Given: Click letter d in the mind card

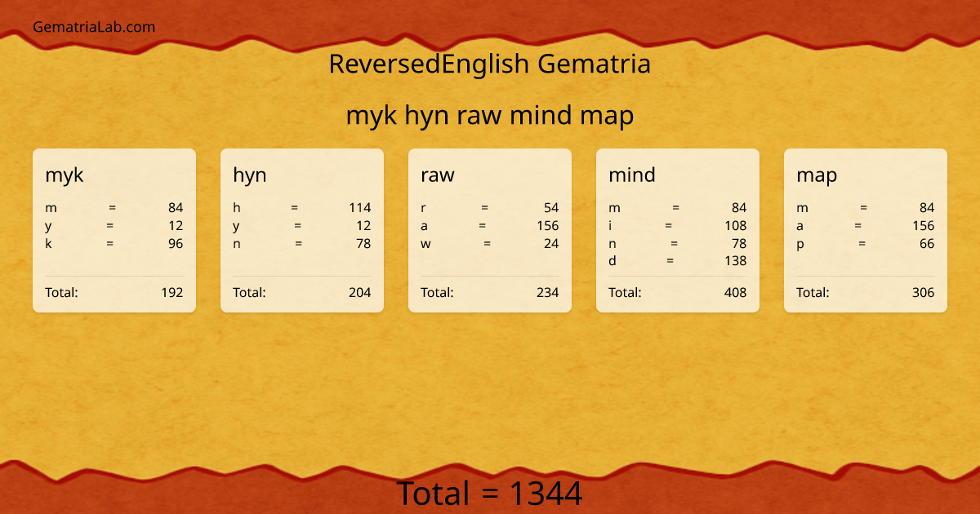Looking at the screenshot, I should tap(612, 262).
